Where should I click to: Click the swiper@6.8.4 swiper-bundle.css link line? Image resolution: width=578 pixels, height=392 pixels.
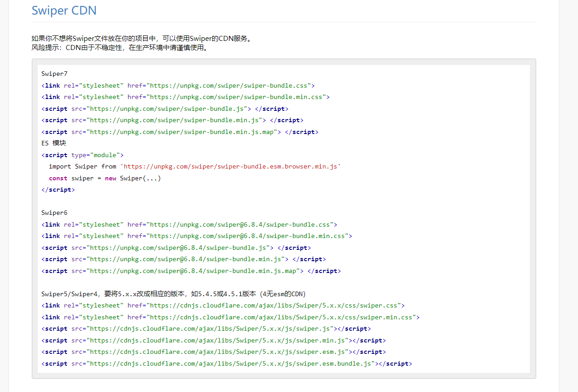pyautogui.click(x=189, y=224)
